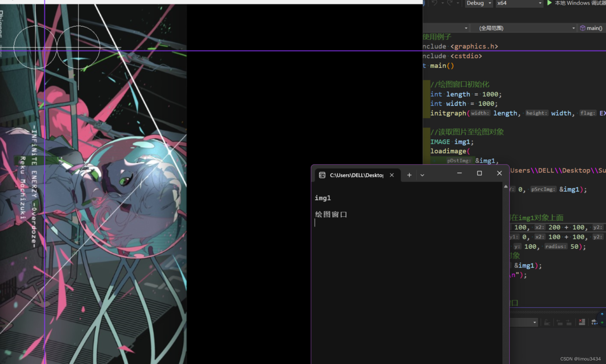The image size is (606, 364).
Task: Click 'radius: 50' parameter in code
Action: 562,247
